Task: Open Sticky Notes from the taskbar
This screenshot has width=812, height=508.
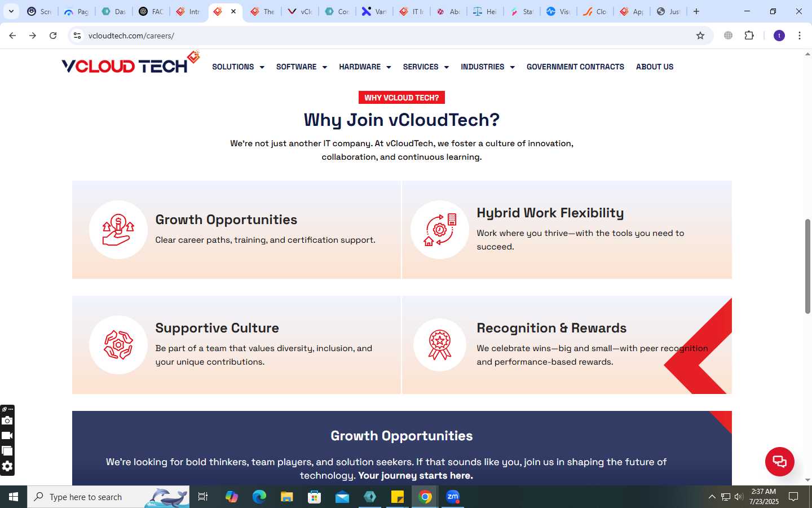Action: point(398,497)
